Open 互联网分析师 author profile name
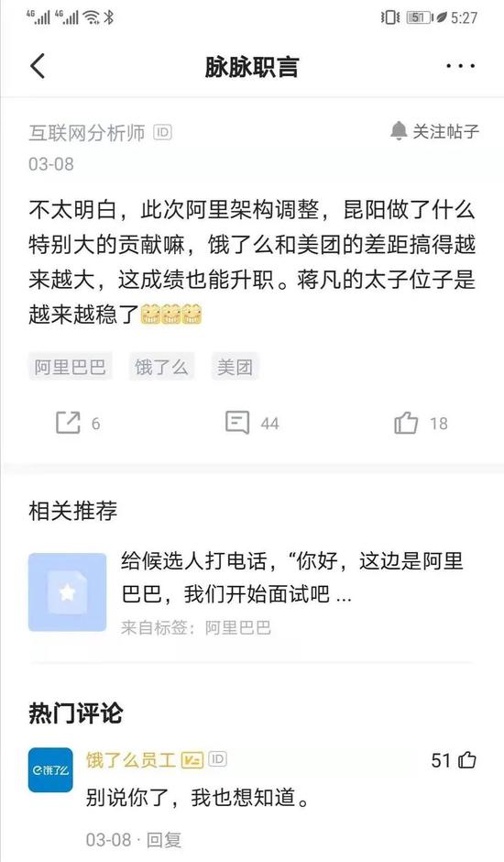The height and width of the screenshot is (862, 504). [x=87, y=132]
